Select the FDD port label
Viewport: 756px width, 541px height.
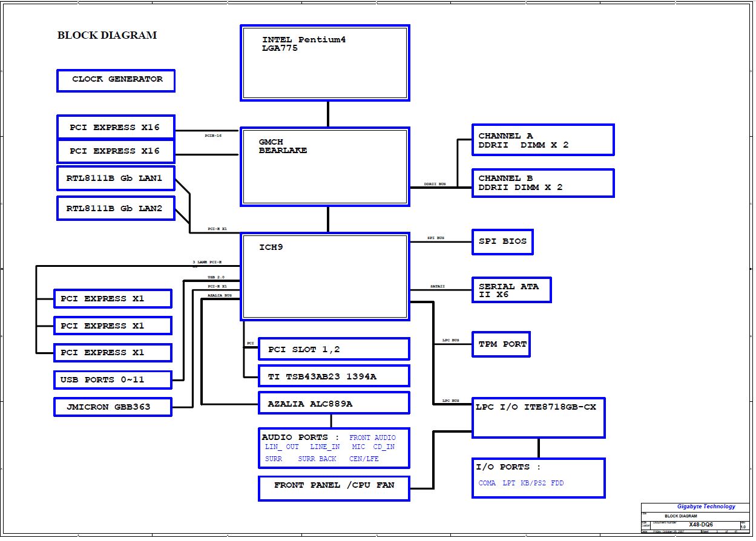pos(557,483)
